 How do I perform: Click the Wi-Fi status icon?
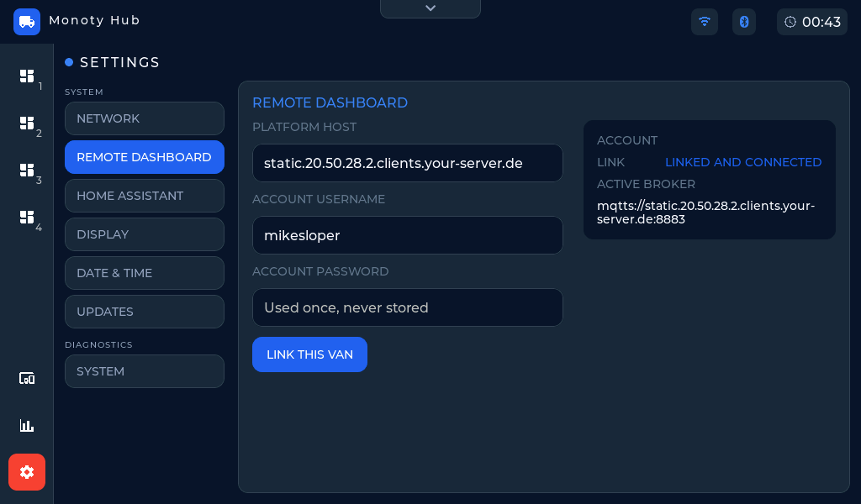click(x=705, y=22)
